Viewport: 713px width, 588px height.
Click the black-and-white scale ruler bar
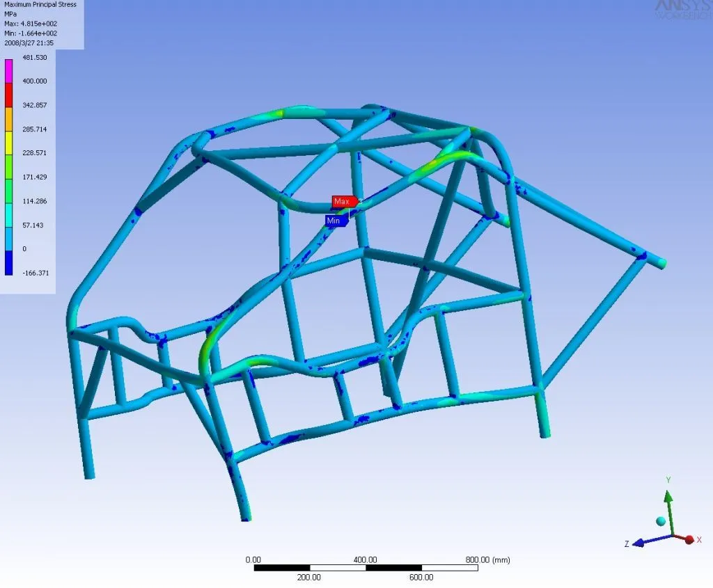coord(366,569)
